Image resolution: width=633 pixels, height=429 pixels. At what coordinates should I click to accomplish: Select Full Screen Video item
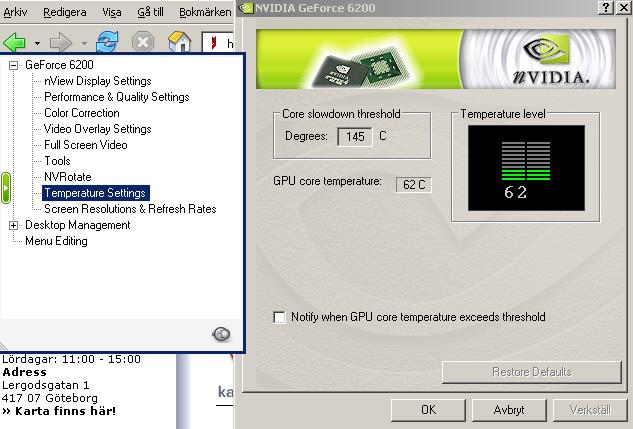(86, 145)
